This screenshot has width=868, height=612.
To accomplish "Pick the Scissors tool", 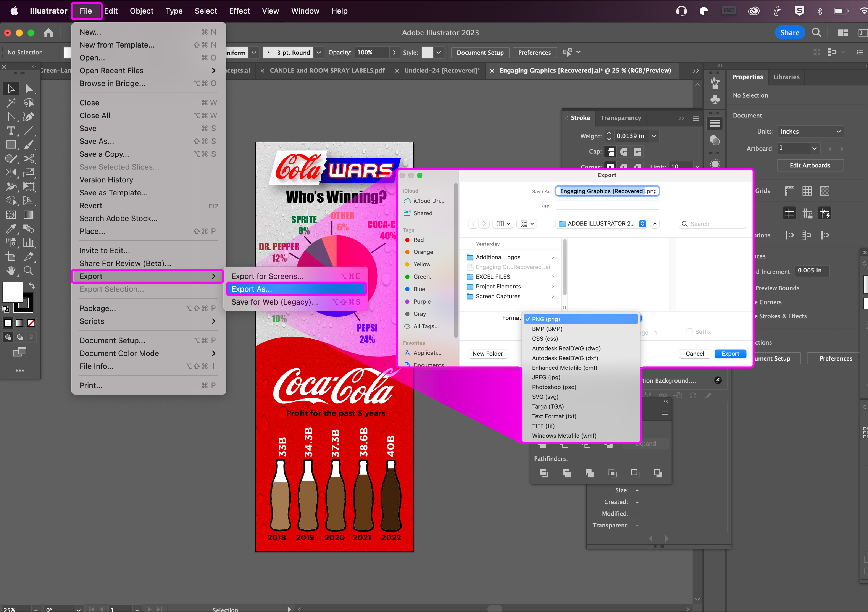I will pyautogui.click(x=29, y=159).
